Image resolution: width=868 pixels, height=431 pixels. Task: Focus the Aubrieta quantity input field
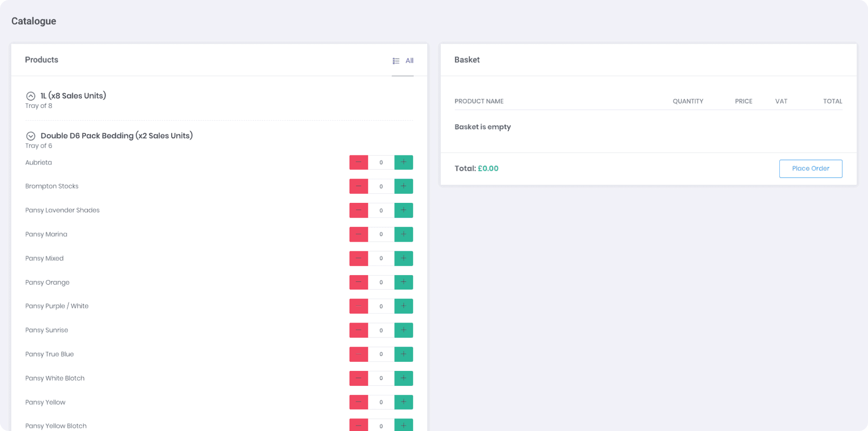[x=381, y=162]
